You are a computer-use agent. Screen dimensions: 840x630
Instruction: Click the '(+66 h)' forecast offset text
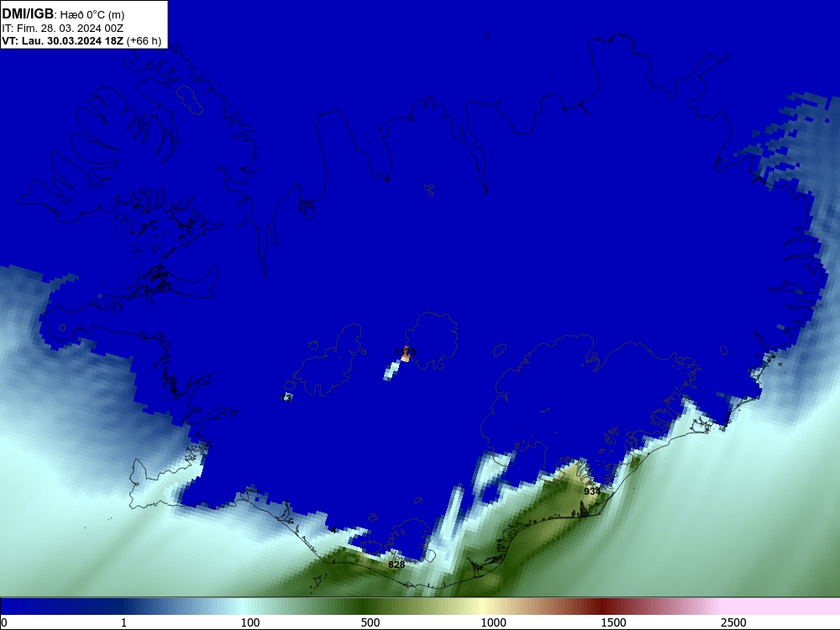click(x=144, y=41)
